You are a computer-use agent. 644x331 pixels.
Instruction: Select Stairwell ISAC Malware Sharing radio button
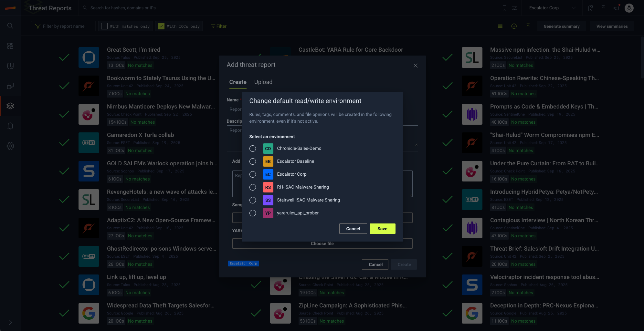pos(253,200)
